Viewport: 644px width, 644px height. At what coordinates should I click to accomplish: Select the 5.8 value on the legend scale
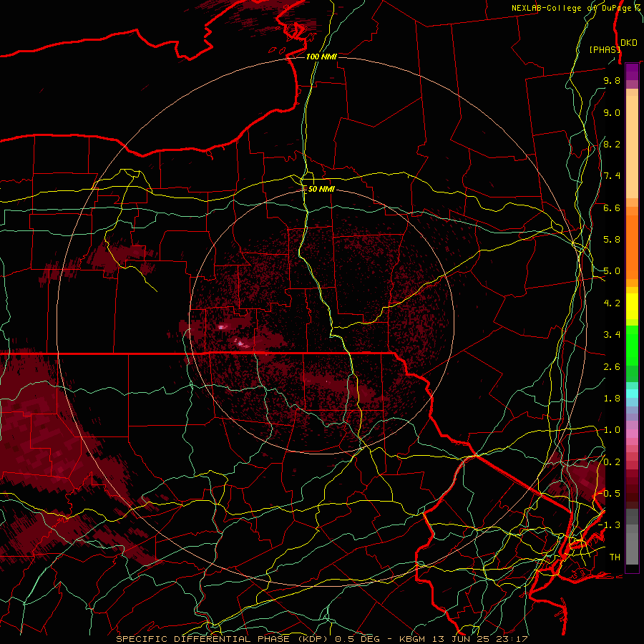(612, 240)
